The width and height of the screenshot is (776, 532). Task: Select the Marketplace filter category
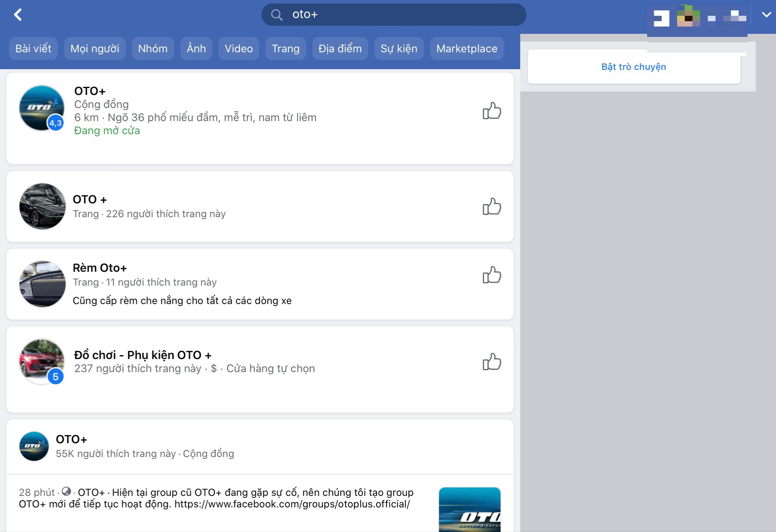(466, 48)
